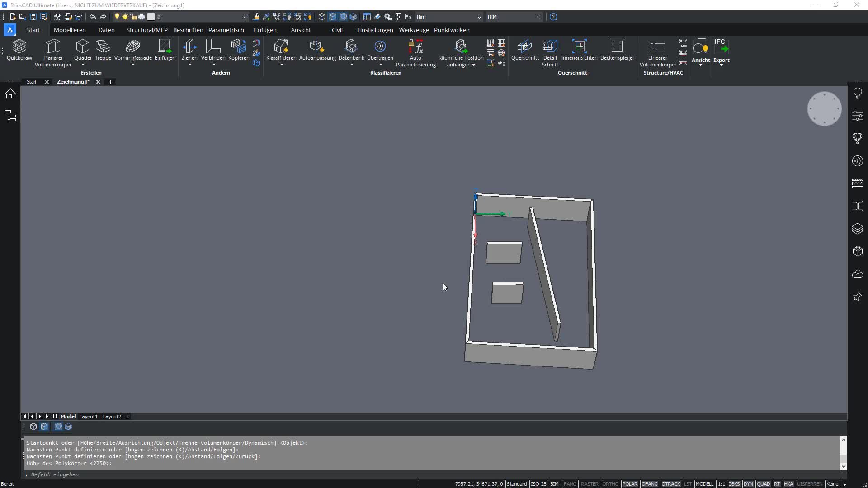
Task: Close the Zeichnung1 drawing tab
Action: point(98,82)
